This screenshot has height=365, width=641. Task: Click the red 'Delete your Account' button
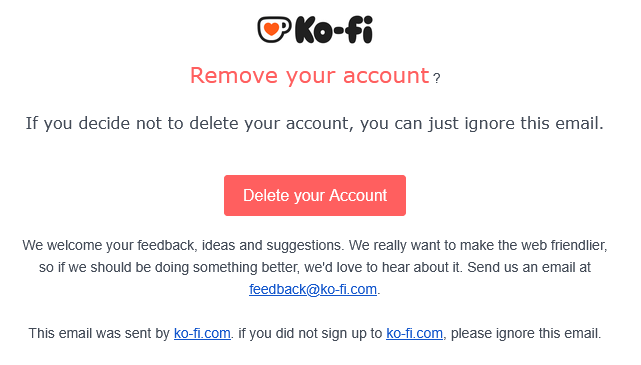click(x=315, y=195)
